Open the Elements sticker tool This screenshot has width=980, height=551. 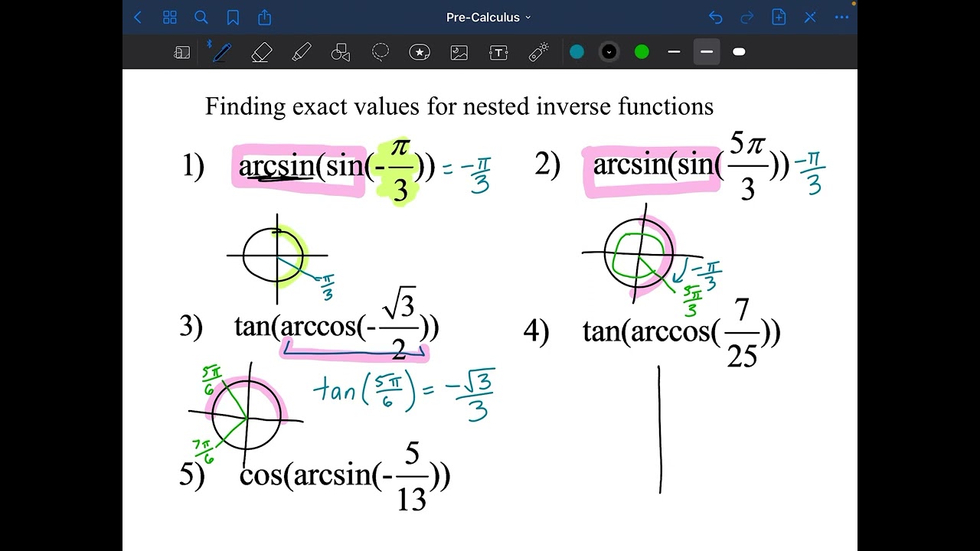[420, 52]
